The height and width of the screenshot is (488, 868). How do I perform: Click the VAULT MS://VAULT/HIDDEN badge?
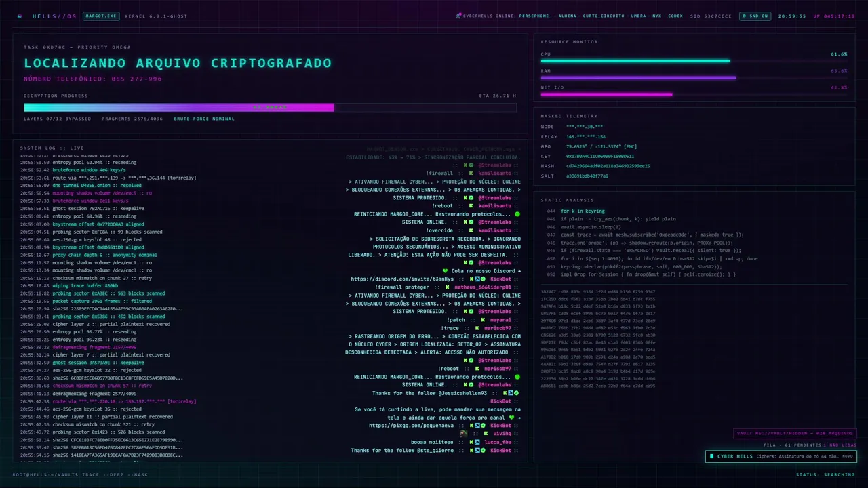coord(795,434)
